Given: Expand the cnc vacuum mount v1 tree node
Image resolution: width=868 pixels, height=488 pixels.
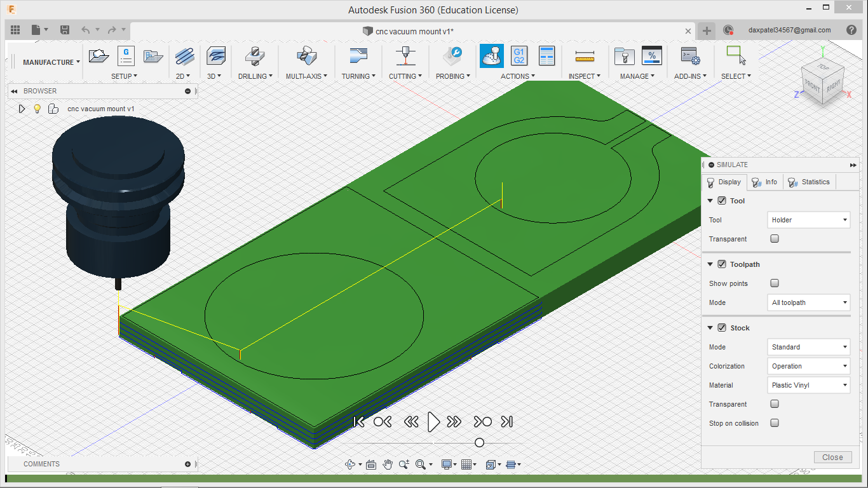Looking at the screenshot, I should (22, 109).
